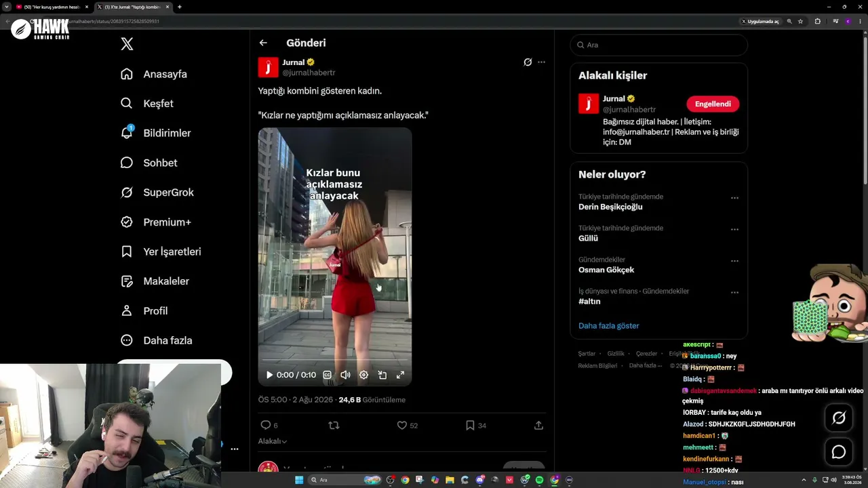This screenshot has width=868, height=488.
Task: Click the Grok icon on the post header
Action: (x=528, y=62)
